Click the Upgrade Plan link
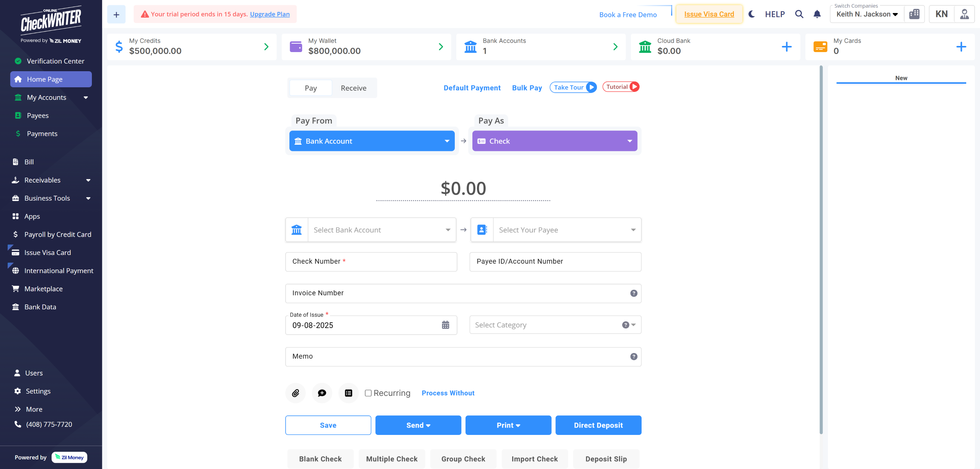980x469 pixels. (269, 14)
